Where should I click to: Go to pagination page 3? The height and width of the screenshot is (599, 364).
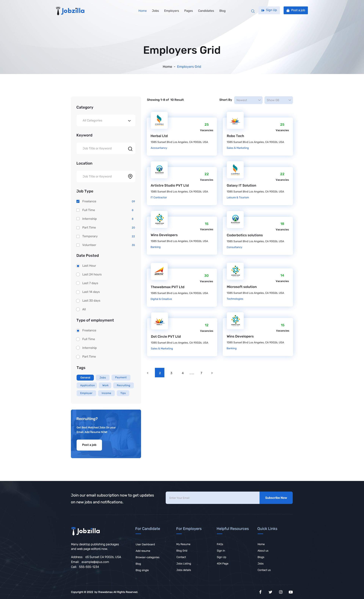click(171, 373)
